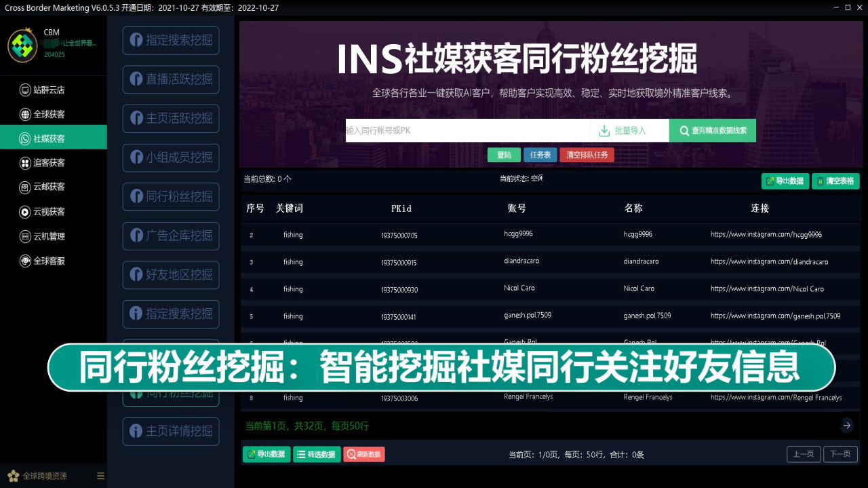
Task: Choose the 主页详情挖掘 feature button
Action: point(171,431)
